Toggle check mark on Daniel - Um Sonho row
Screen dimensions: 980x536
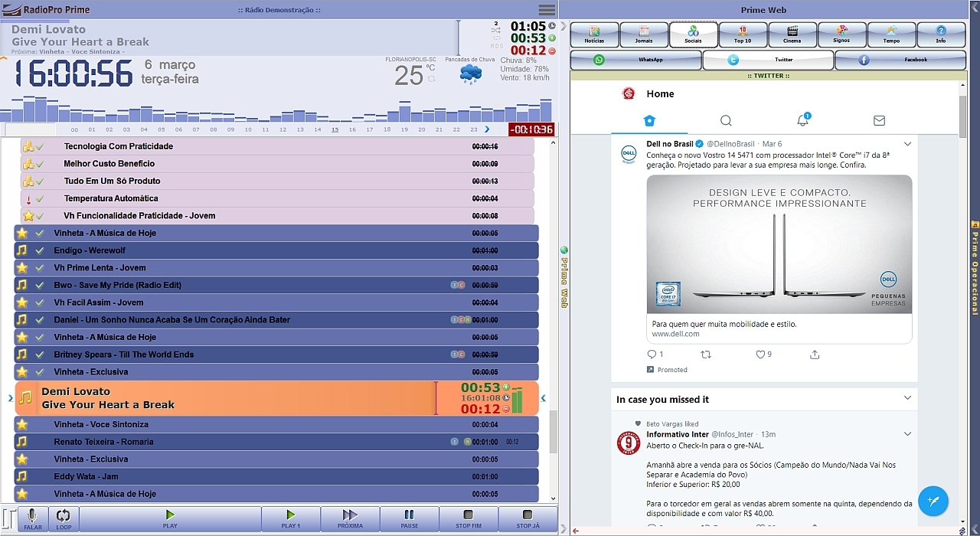pyautogui.click(x=39, y=319)
